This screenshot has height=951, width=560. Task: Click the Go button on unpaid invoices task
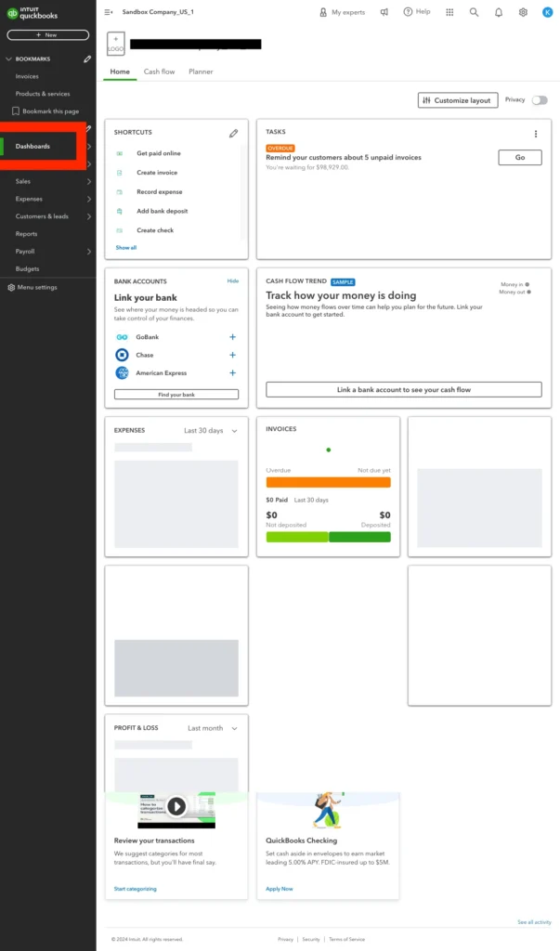click(x=519, y=157)
